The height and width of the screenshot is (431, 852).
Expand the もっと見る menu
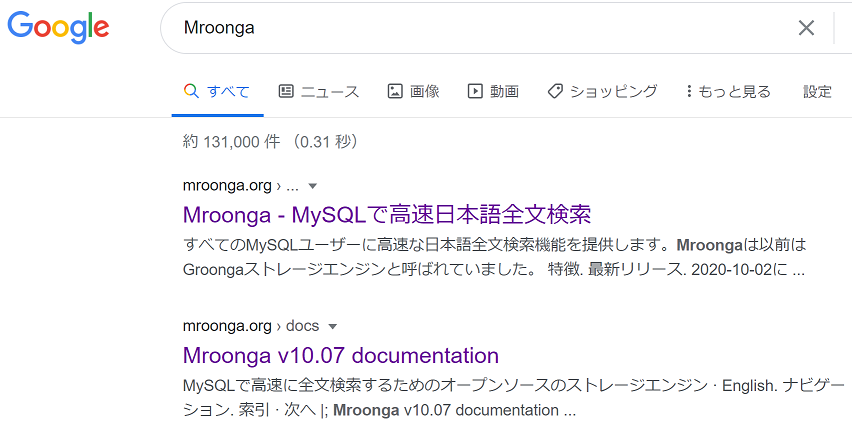pos(728,91)
